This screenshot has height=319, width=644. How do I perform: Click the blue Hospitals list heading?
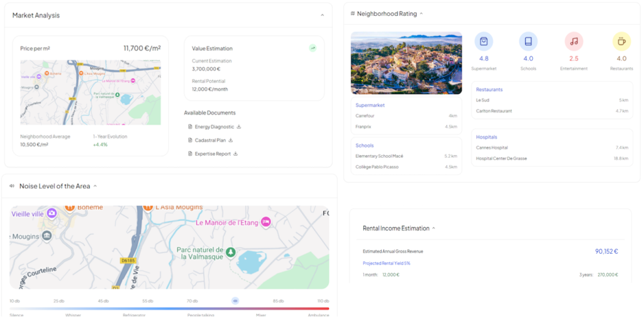[487, 137]
